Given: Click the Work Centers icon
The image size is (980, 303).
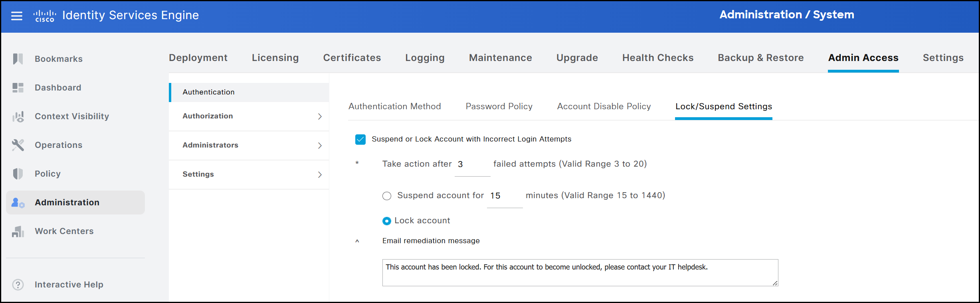Looking at the screenshot, I should (18, 231).
